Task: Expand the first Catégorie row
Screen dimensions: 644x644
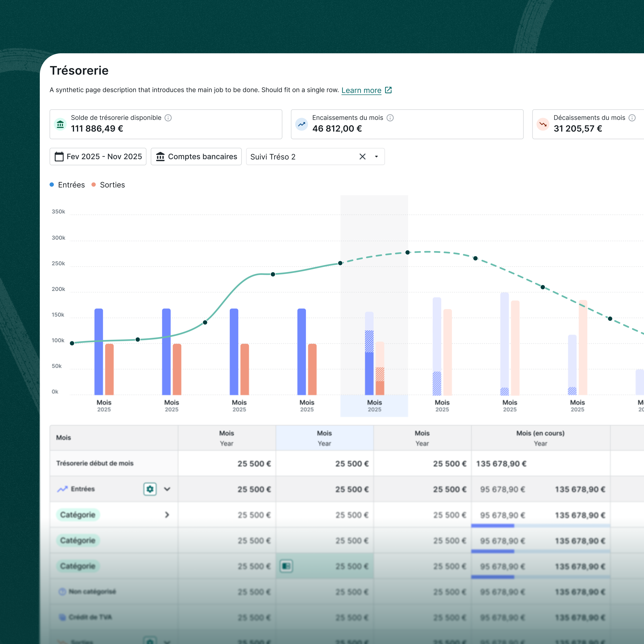Action: point(167,515)
